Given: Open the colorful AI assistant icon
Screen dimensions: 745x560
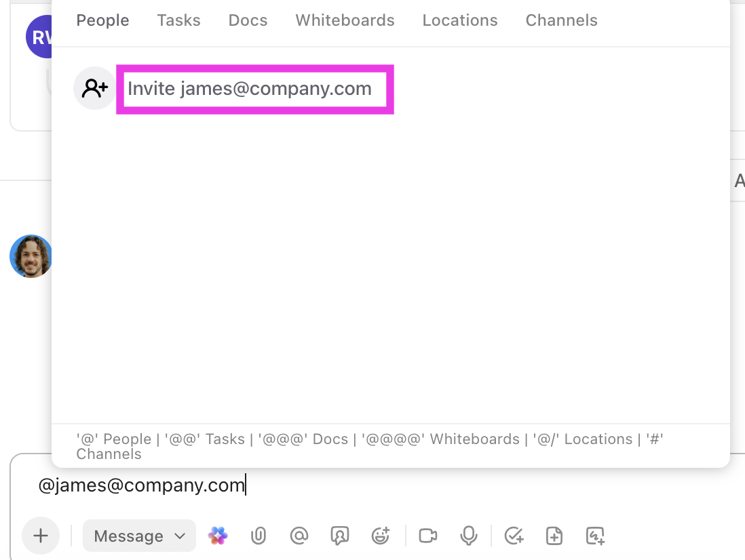Looking at the screenshot, I should tap(218, 536).
